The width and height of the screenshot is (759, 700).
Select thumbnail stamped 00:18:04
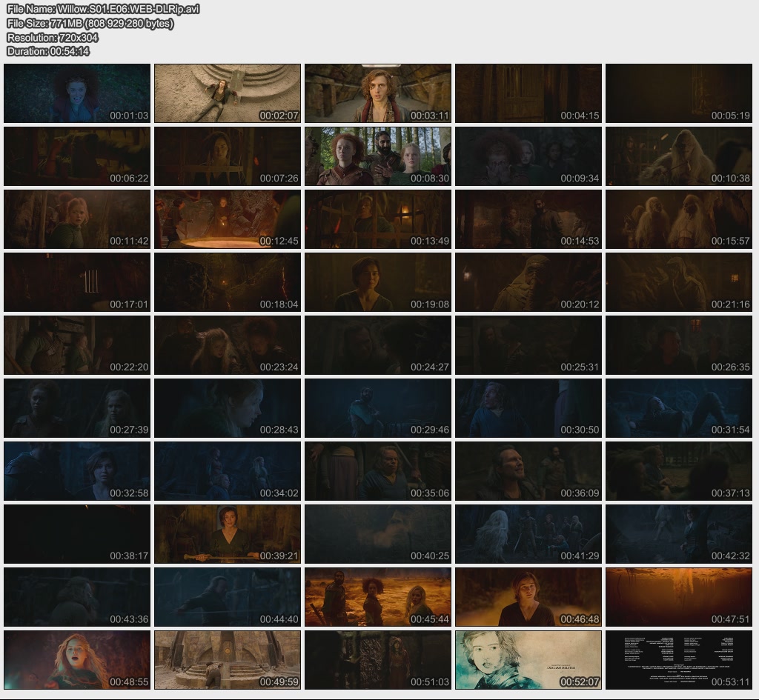pos(228,282)
